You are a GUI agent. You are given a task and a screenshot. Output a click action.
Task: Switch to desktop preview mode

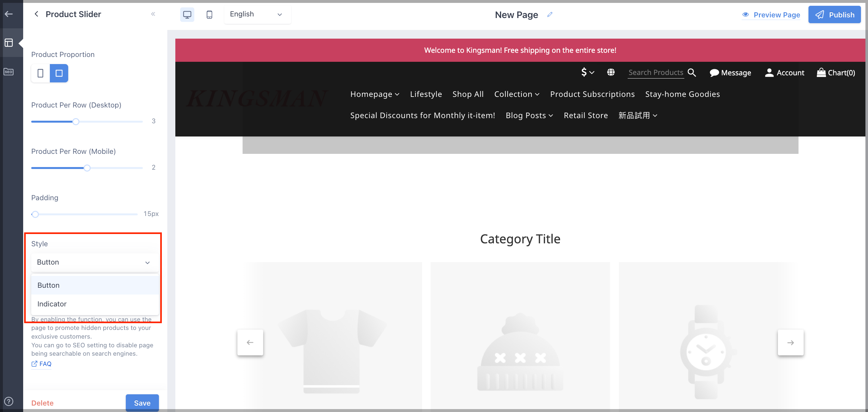(187, 14)
